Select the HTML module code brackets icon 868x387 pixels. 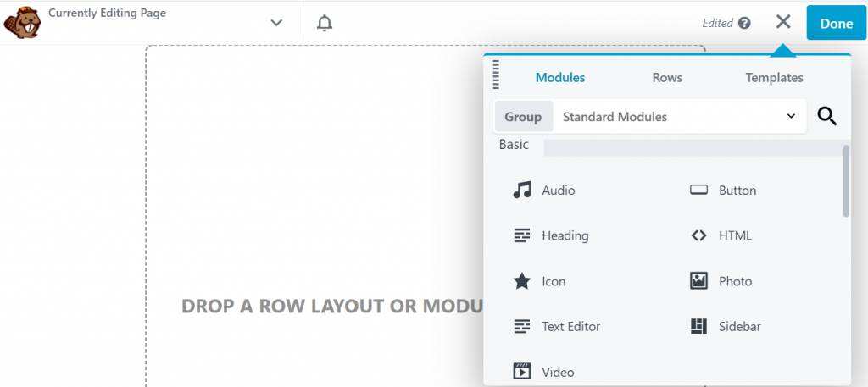click(698, 235)
